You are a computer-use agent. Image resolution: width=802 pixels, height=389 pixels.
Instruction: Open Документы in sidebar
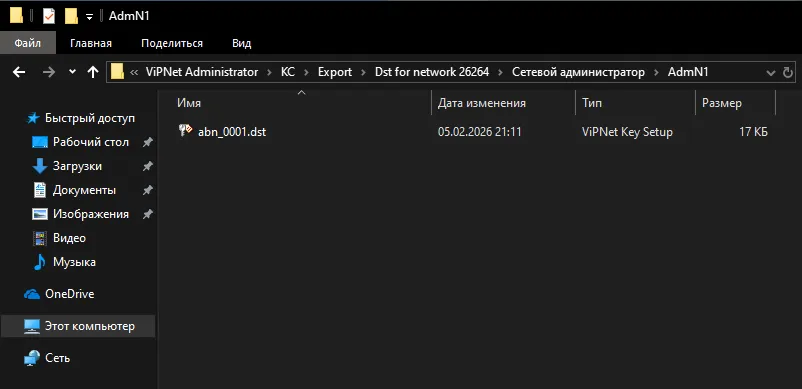(84, 190)
